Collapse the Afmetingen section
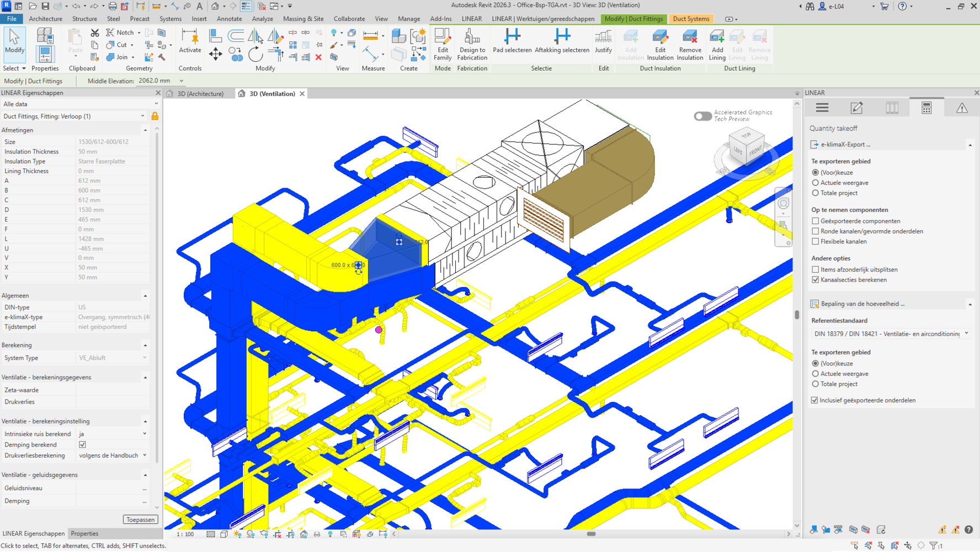This screenshot has width=980, height=552. 145,130
